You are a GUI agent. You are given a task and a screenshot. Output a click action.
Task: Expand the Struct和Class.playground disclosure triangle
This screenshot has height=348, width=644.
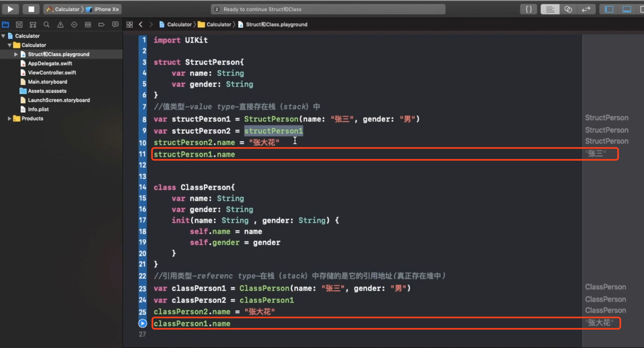(16, 54)
